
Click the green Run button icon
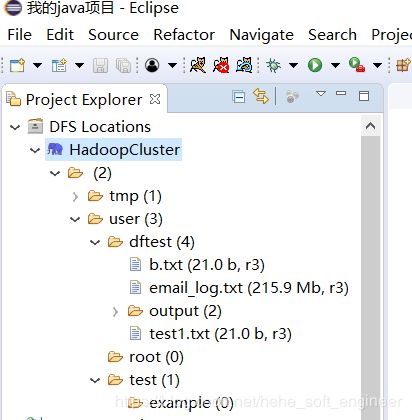tap(315, 65)
